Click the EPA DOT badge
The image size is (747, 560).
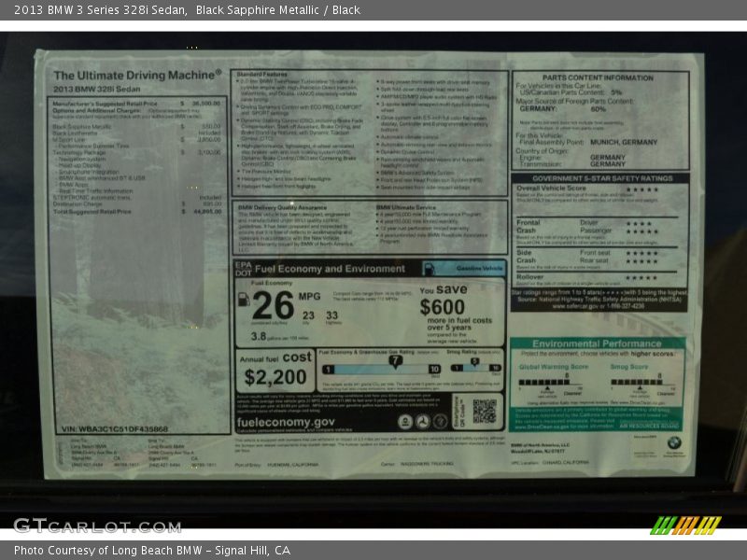[x=243, y=269]
